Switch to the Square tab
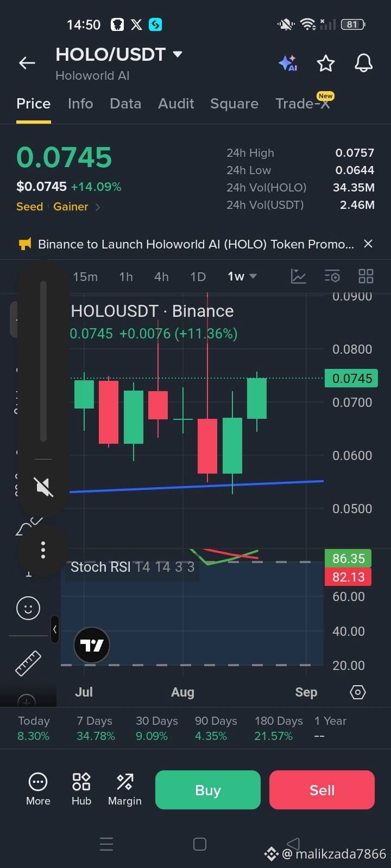 tap(234, 104)
